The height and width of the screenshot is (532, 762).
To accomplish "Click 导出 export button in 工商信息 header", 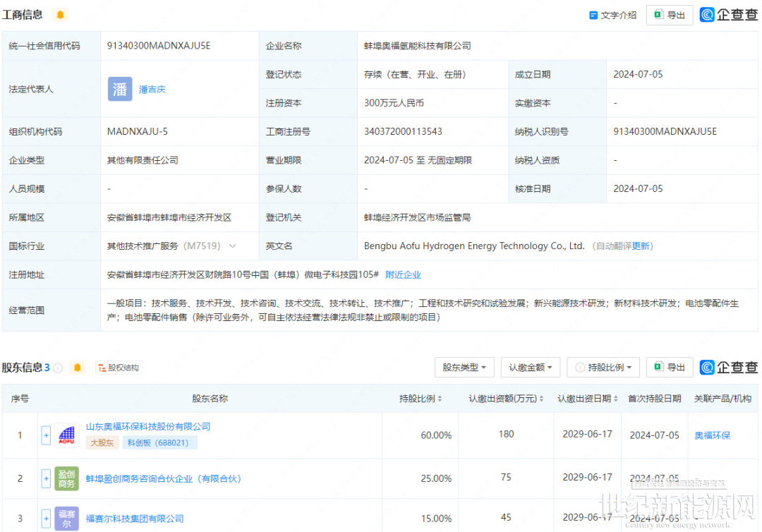I will click(x=670, y=15).
